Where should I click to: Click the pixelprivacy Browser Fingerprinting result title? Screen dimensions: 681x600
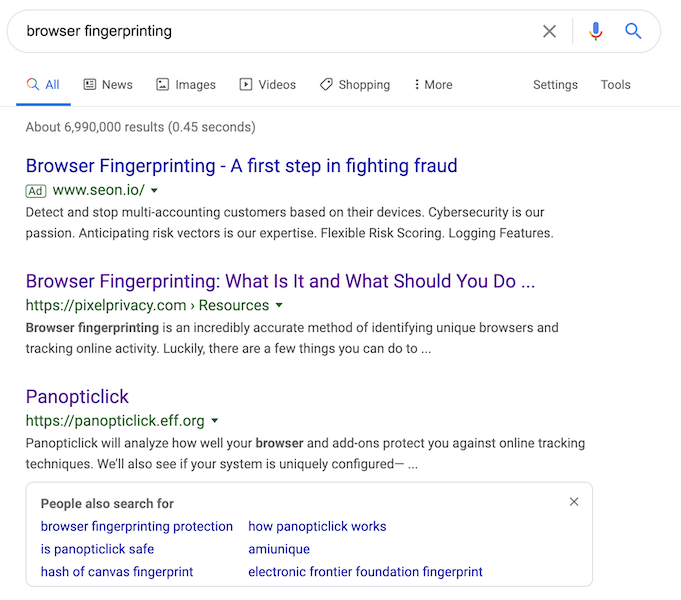(x=280, y=281)
